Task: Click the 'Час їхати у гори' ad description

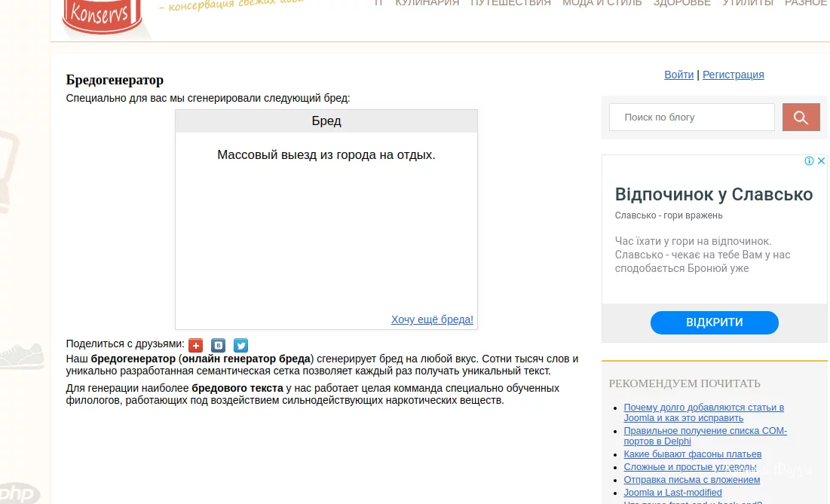Action: [703, 255]
